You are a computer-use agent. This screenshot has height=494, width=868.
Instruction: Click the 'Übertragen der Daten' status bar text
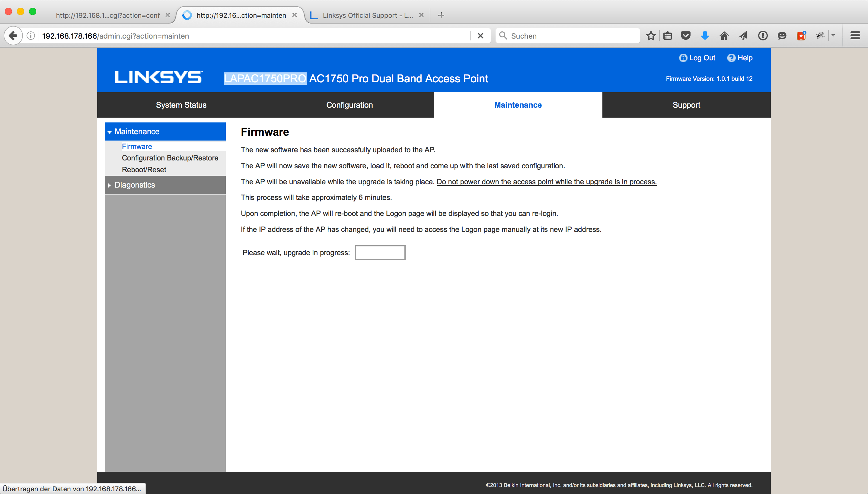click(72, 489)
